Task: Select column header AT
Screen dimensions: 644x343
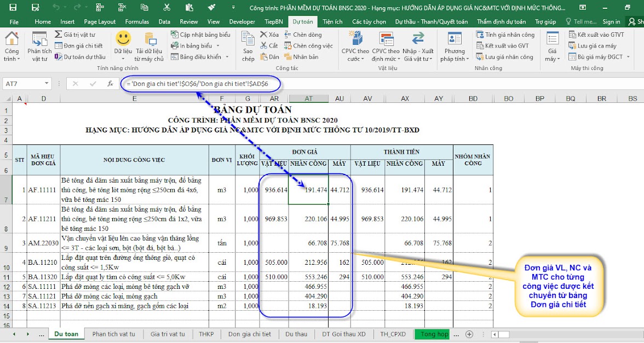Action: (x=308, y=98)
